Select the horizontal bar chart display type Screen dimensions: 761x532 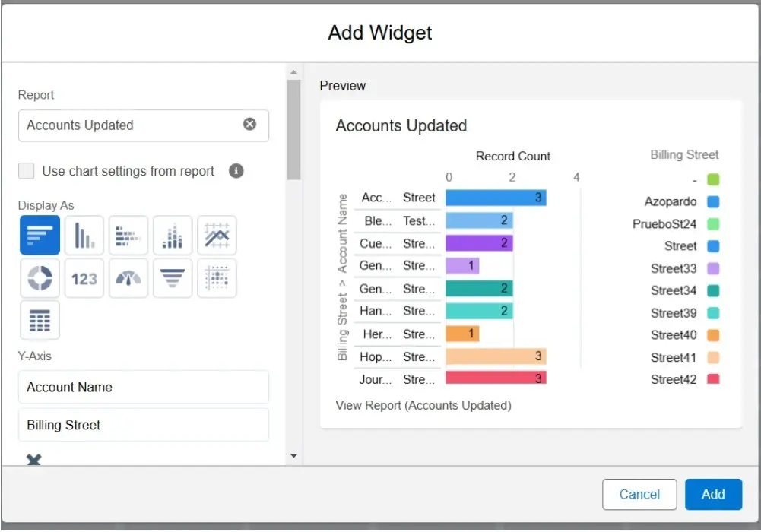tap(40, 236)
